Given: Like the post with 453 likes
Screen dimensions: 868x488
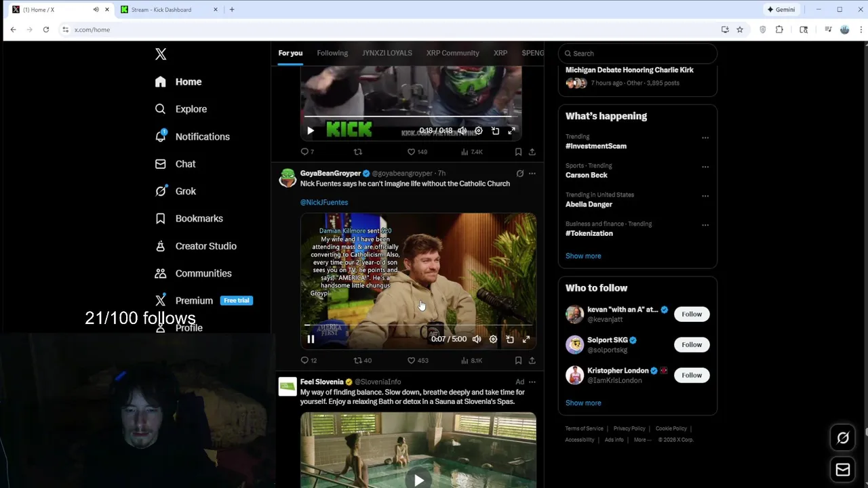Looking at the screenshot, I should click(418, 361).
